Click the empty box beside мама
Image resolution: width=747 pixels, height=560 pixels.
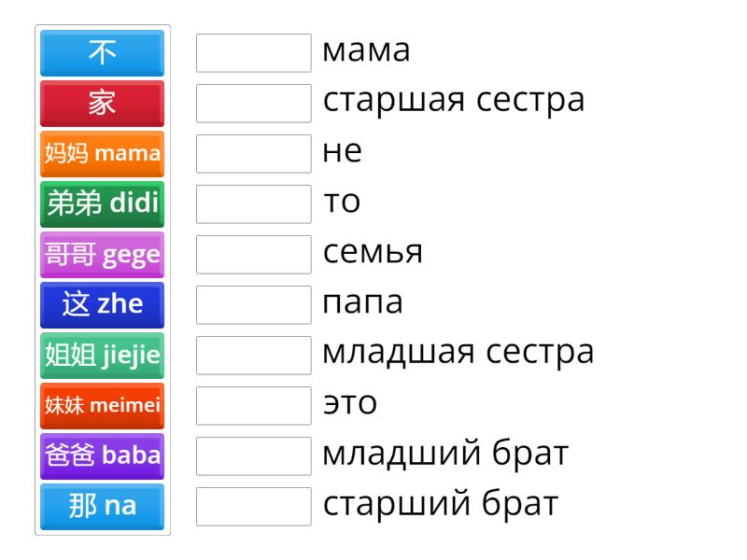(254, 53)
